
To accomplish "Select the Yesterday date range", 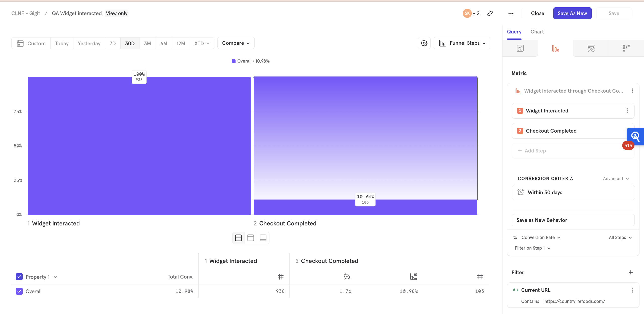I will [89, 43].
